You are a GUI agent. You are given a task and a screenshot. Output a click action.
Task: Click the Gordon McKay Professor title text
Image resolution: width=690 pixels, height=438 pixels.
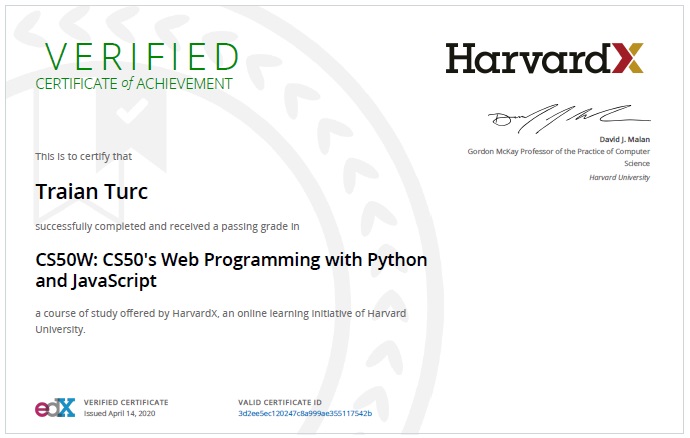pyautogui.click(x=558, y=151)
